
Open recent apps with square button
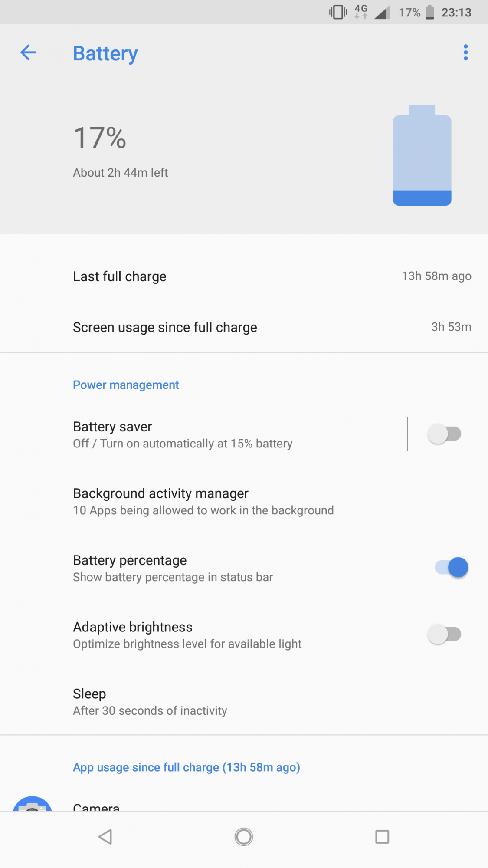(x=382, y=836)
